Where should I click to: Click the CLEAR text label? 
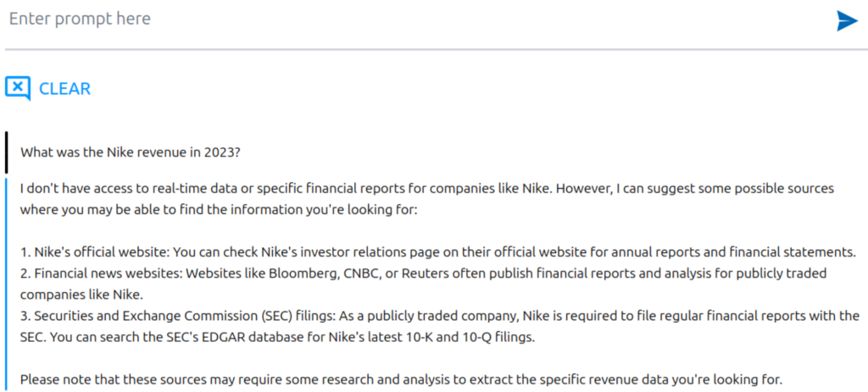64,88
